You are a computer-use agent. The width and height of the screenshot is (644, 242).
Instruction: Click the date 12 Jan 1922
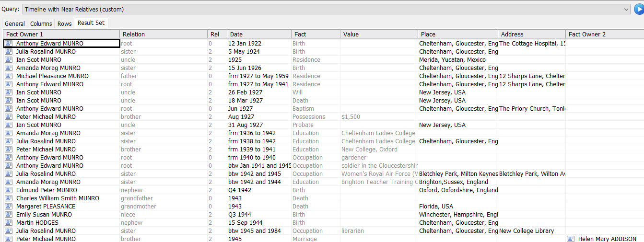[245, 43]
